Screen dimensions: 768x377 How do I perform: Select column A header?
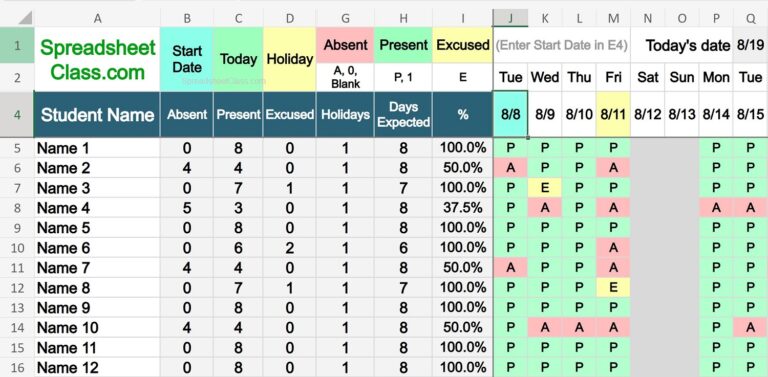(97, 18)
